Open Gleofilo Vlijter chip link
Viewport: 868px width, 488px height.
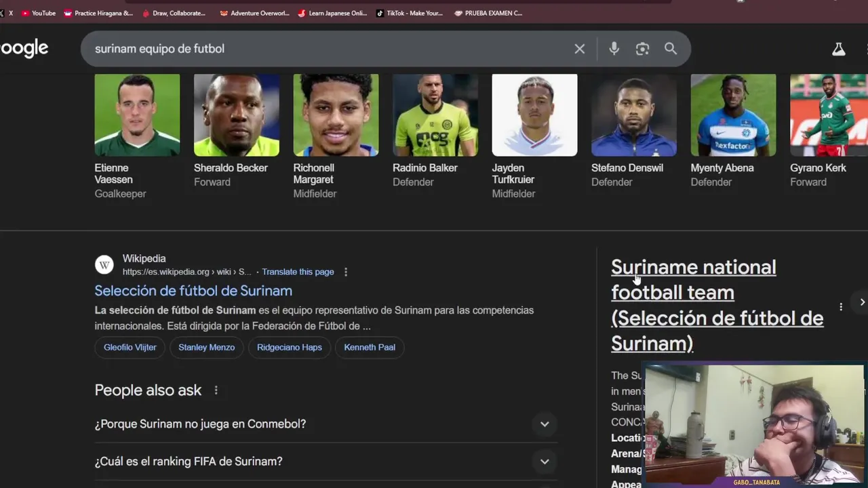[x=130, y=347]
